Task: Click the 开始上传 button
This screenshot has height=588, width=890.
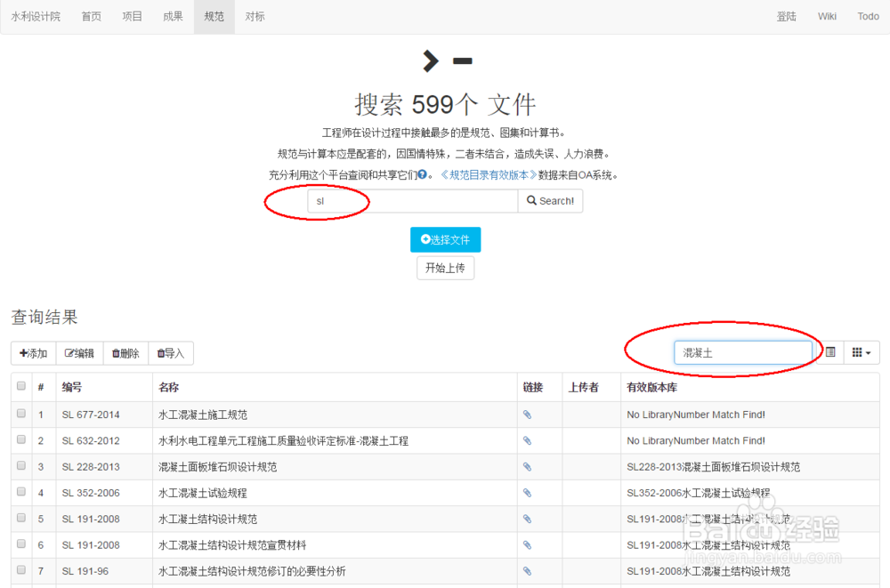Action: pyautogui.click(x=445, y=268)
